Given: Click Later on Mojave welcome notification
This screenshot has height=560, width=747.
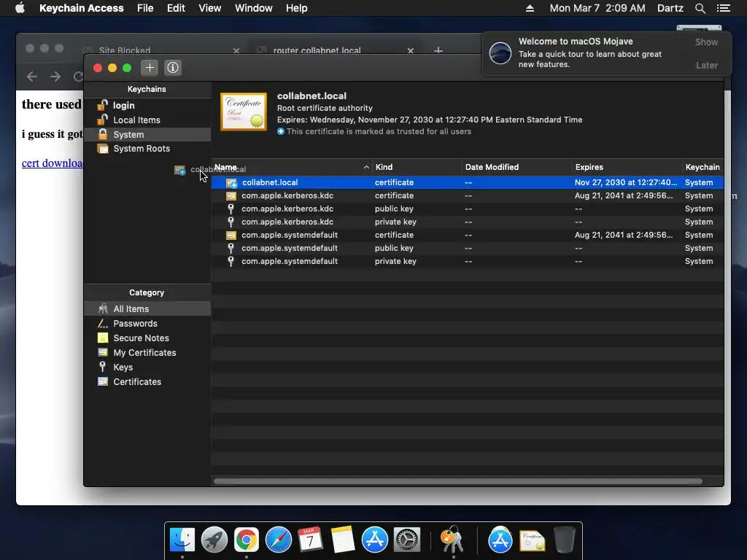Looking at the screenshot, I should pos(706,65).
